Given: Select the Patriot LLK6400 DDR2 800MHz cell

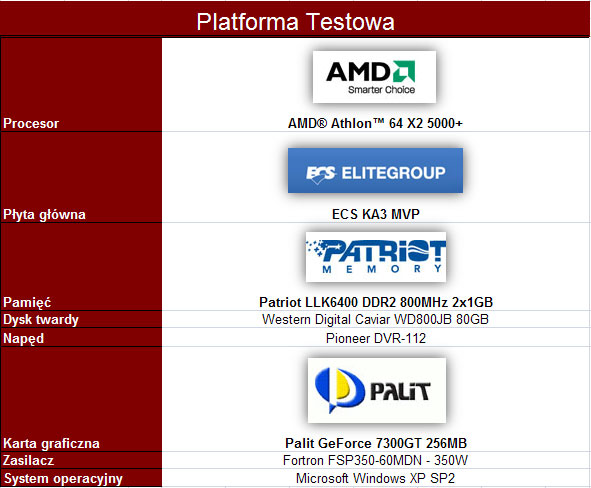Looking at the screenshot, I should pyautogui.click(x=376, y=302).
